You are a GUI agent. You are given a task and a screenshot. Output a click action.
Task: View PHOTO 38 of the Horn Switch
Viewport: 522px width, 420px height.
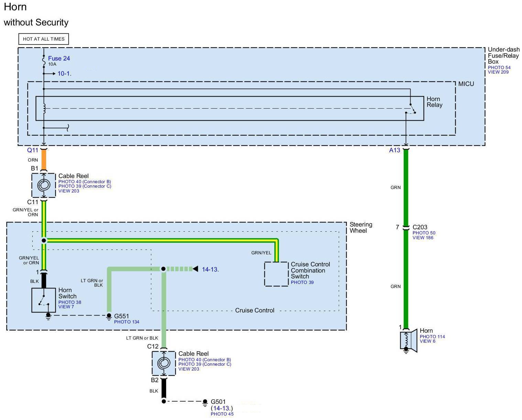click(x=70, y=302)
